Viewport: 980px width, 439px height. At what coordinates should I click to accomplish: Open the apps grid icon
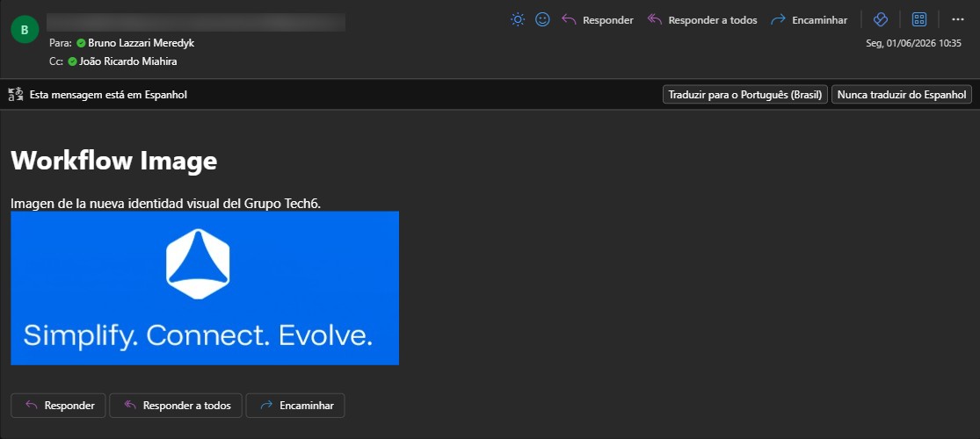point(919,20)
